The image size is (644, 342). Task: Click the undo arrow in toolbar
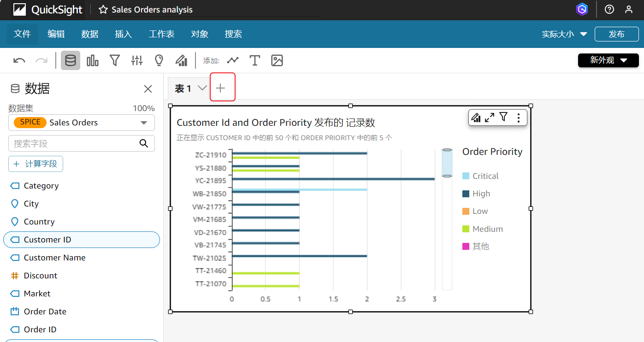tap(19, 60)
